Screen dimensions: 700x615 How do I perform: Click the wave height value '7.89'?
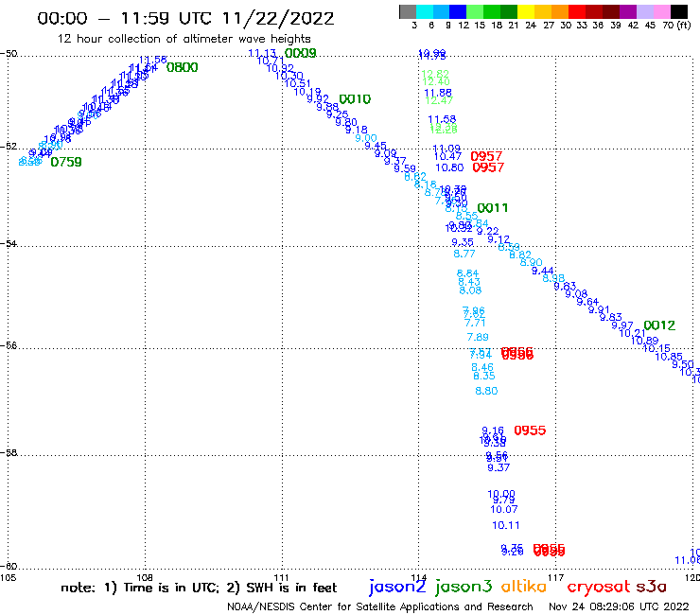point(478,337)
